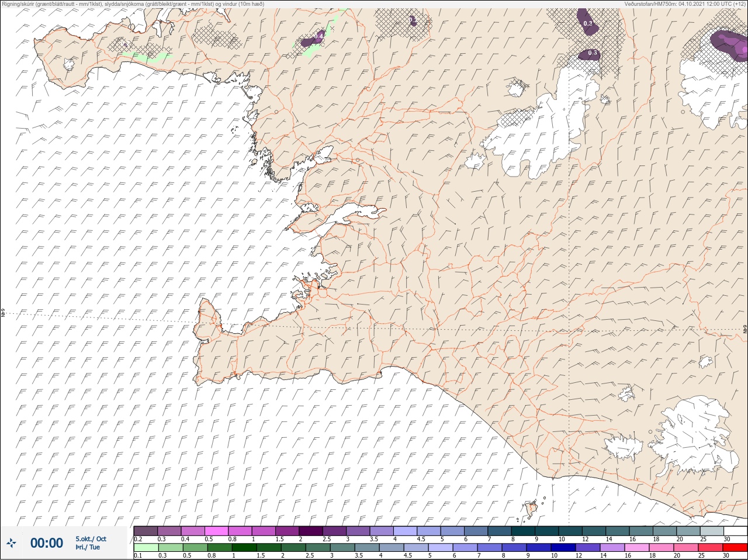Viewport: 748px width, 560px height.
Task: Click the bright pink swatch labeled 0.5, upper legend
Action: coord(216,531)
